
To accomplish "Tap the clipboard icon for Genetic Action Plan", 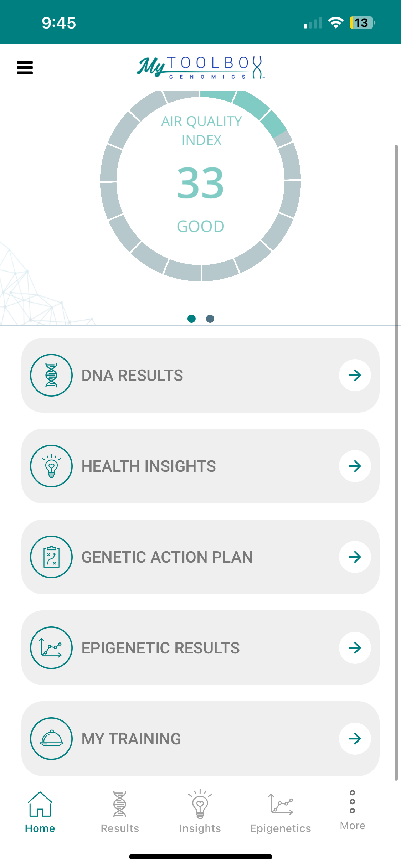I will point(51,557).
